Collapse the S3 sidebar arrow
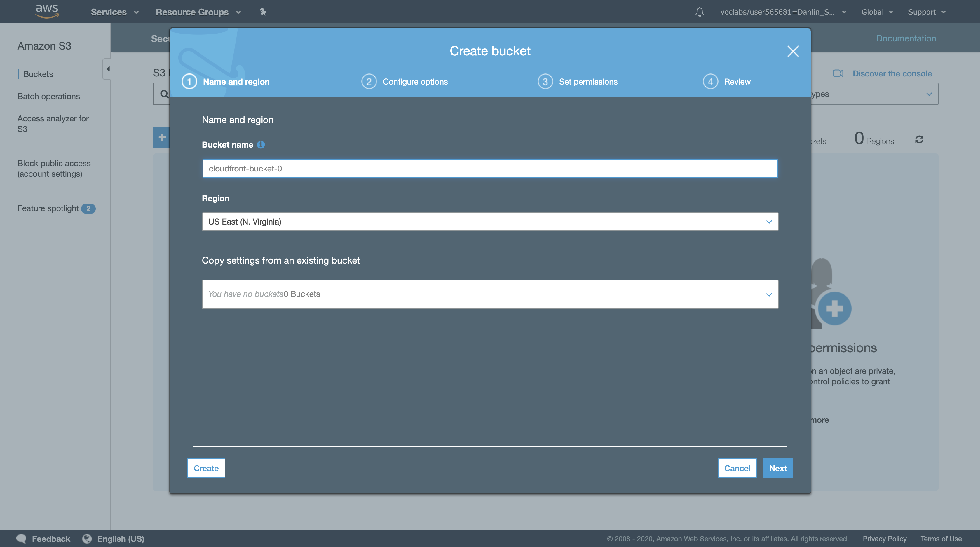Screen dimensions: 980x547 (x=108, y=69)
